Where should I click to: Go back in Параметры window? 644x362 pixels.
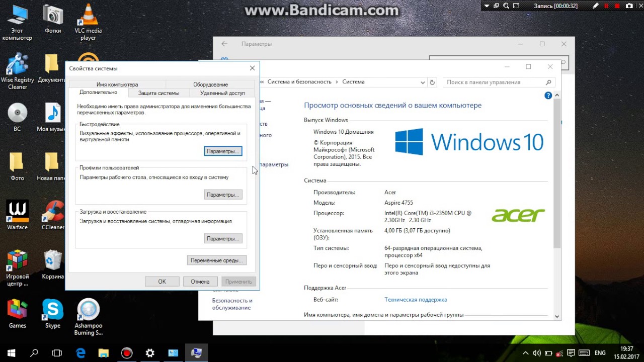(224, 44)
